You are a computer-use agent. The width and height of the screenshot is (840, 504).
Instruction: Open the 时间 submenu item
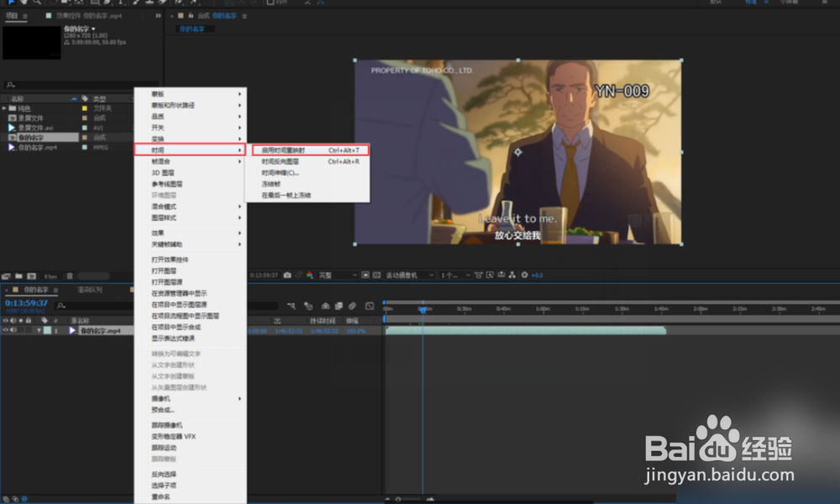click(x=190, y=150)
